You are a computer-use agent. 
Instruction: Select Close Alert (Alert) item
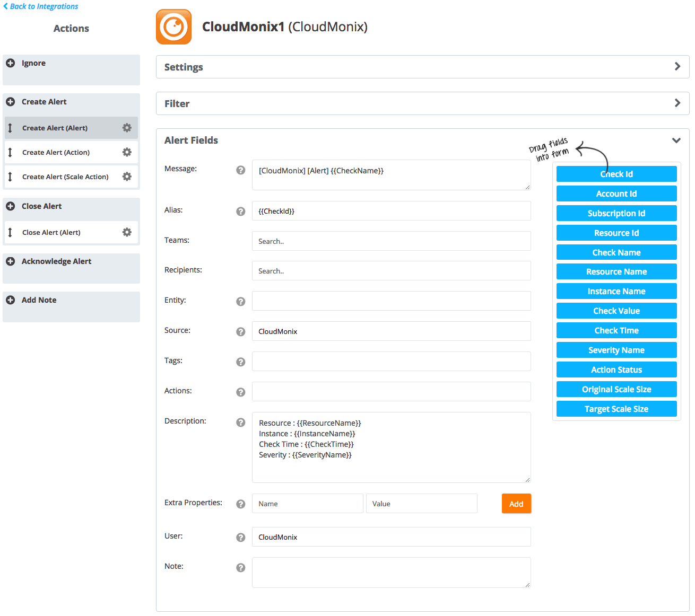(x=71, y=232)
